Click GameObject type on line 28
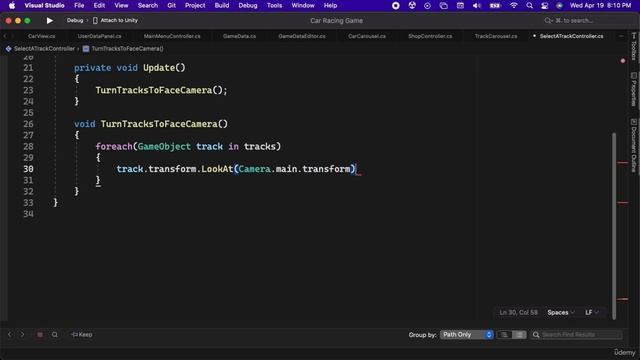640x360 pixels. [x=164, y=147]
